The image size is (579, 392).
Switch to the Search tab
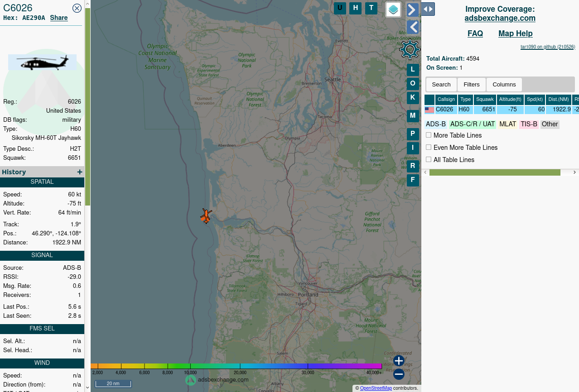tap(441, 85)
